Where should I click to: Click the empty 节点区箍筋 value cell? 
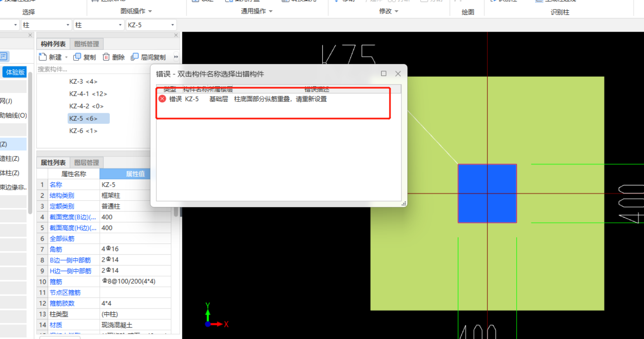(x=135, y=293)
